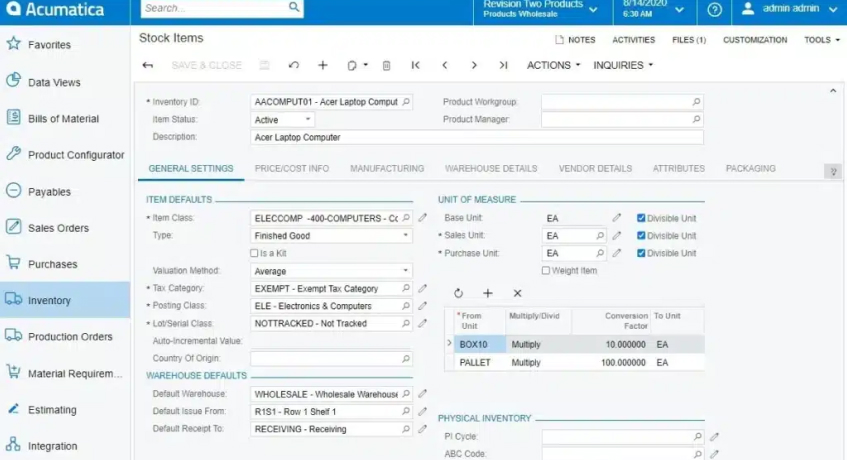847x460 pixels.
Task: Click the Description text field
Action: tap(476, 137)
